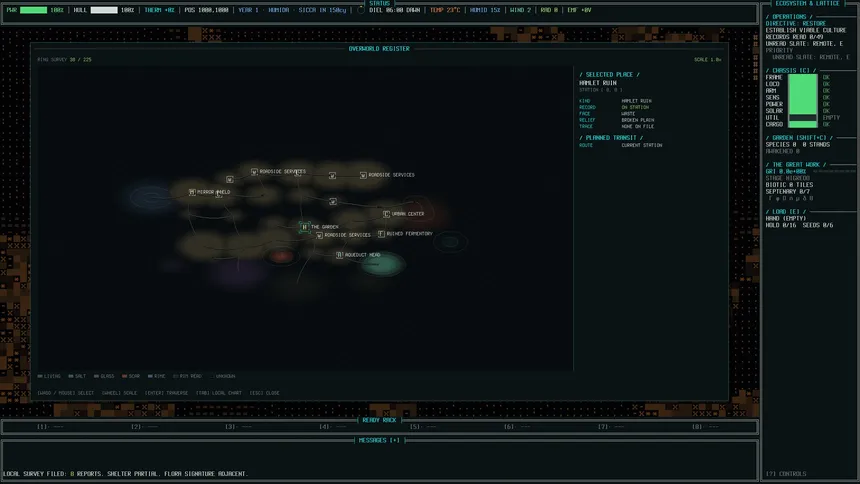Click the Ring Survey counter
This screenshot has width=860, height=484.
coord(65,60)
